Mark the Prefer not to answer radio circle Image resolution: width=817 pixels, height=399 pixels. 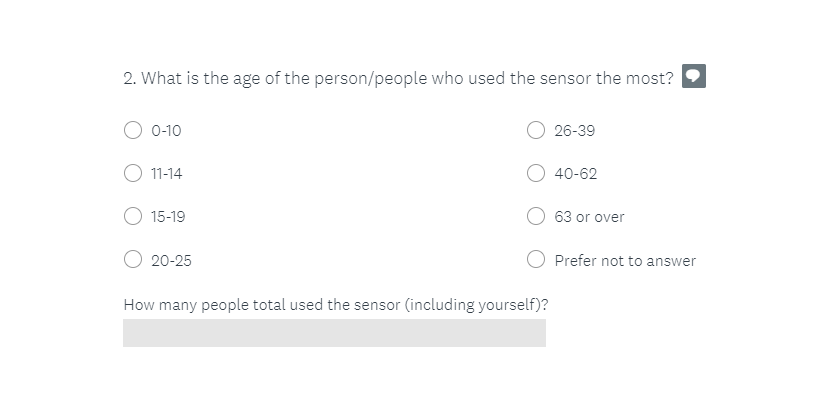(536, 259)
